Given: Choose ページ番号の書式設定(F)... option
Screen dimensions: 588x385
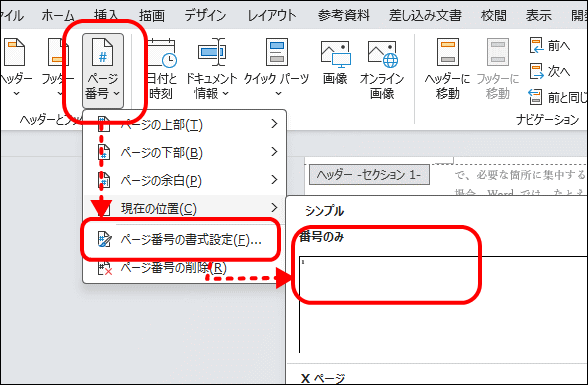Looking at the screenshot, I should (x=184, y=240).
